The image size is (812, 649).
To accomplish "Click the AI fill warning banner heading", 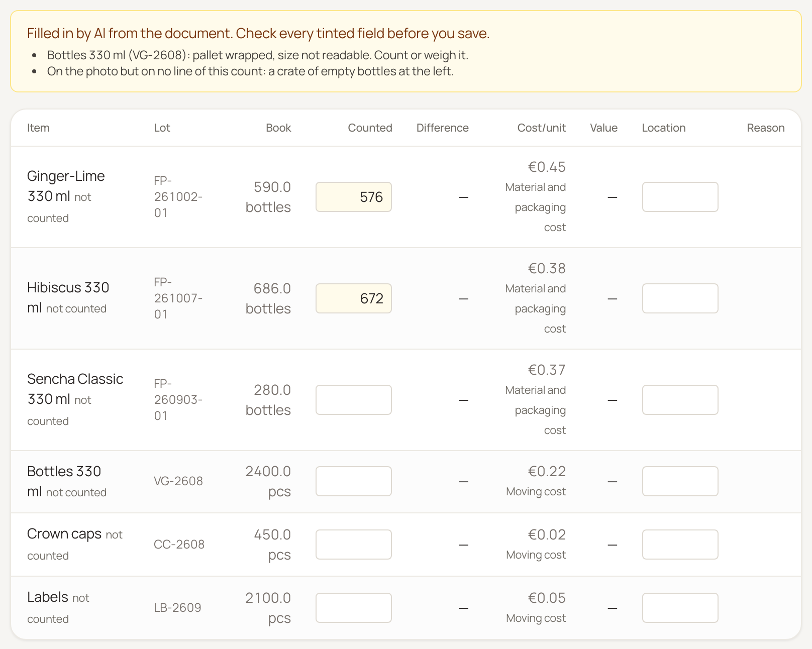I will [x=258, y=33].
